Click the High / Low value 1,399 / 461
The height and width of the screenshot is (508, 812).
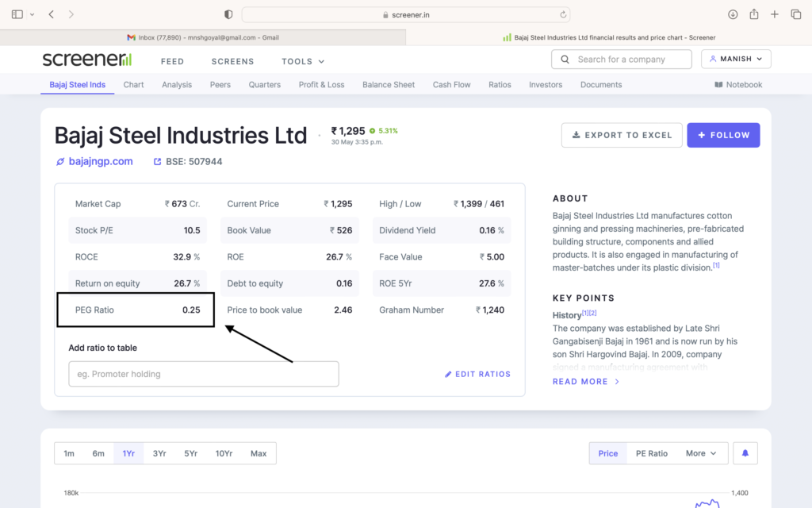(479, 204)
